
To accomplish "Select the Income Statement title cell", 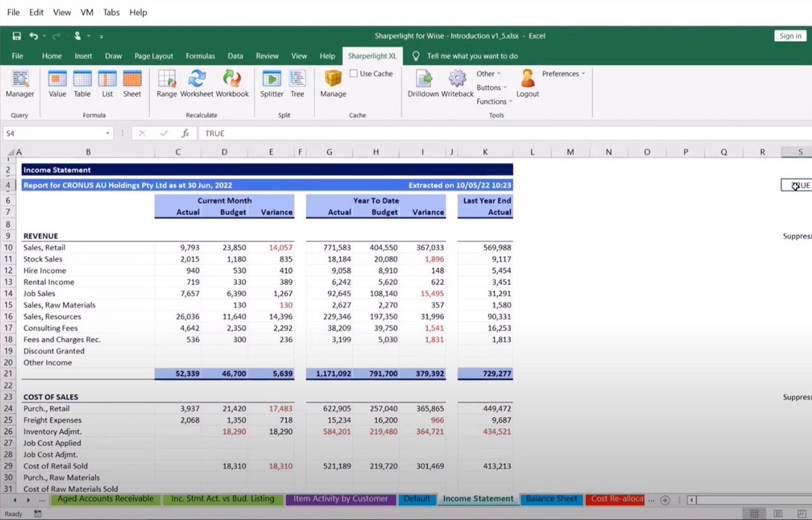I will click(267, 170).
